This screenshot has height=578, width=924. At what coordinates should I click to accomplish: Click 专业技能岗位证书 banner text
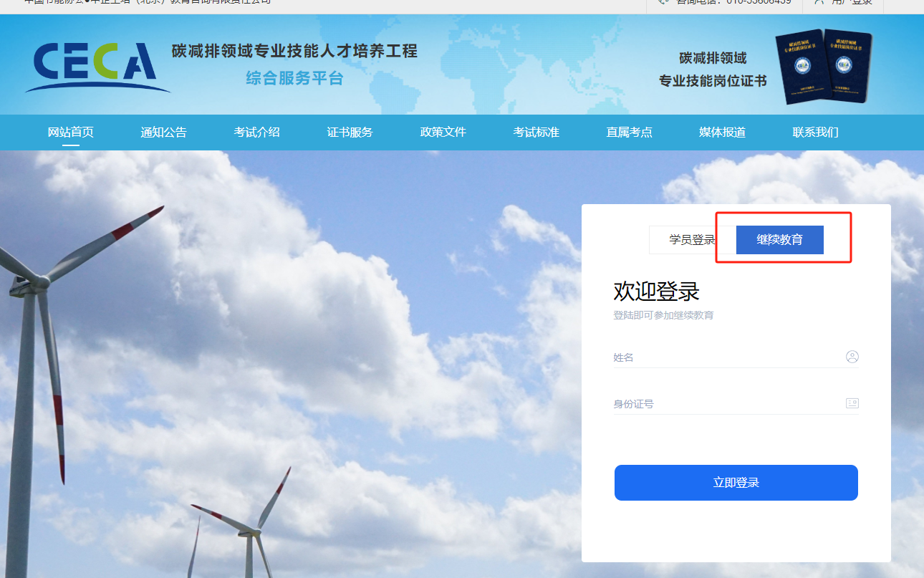713,81
